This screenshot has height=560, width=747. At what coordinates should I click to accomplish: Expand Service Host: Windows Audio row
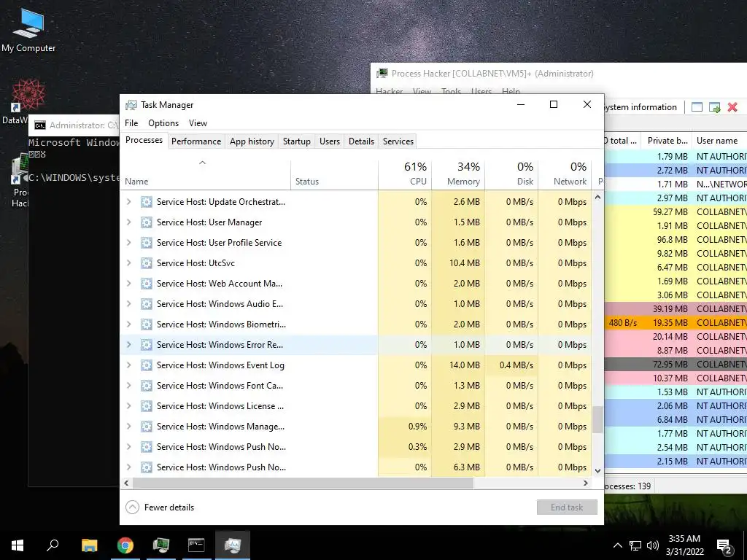click(128, 304)
